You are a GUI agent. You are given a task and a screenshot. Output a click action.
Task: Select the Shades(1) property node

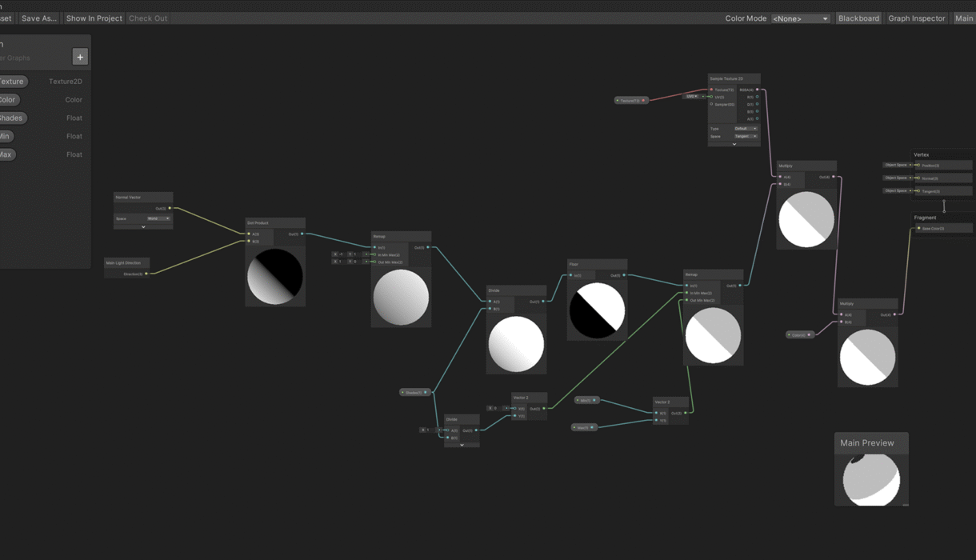pyautogui.click(x=414, y=393)
